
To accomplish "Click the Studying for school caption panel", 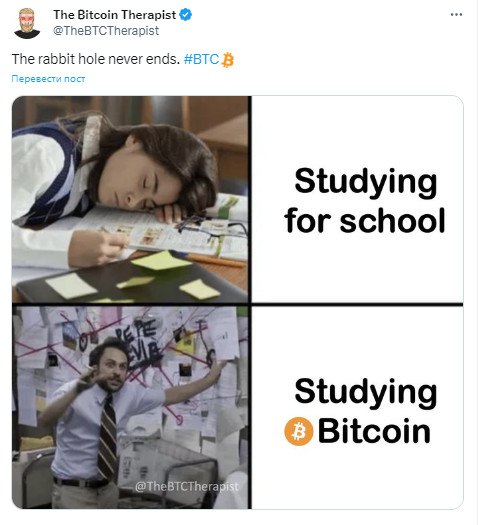I will tap(357, 200).
